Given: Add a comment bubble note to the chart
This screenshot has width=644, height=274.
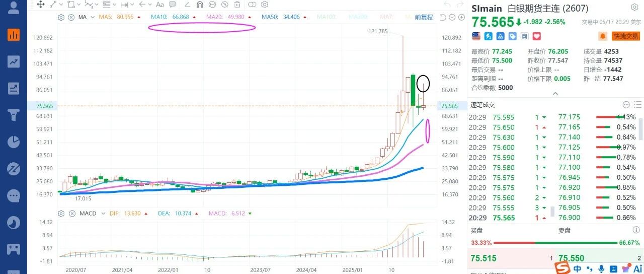Looking at the screenshot, I should pyautogui.click(x=173, y=5).
